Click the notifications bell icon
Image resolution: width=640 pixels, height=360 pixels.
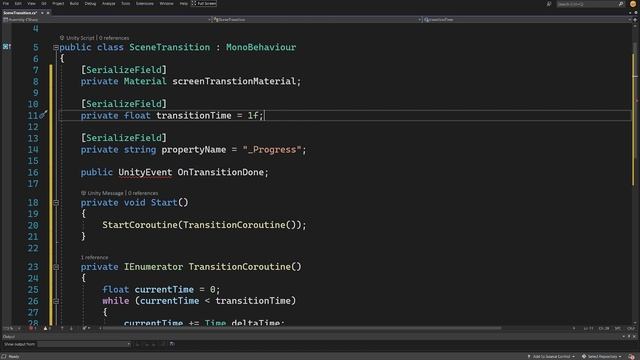(x=631, y=356)
